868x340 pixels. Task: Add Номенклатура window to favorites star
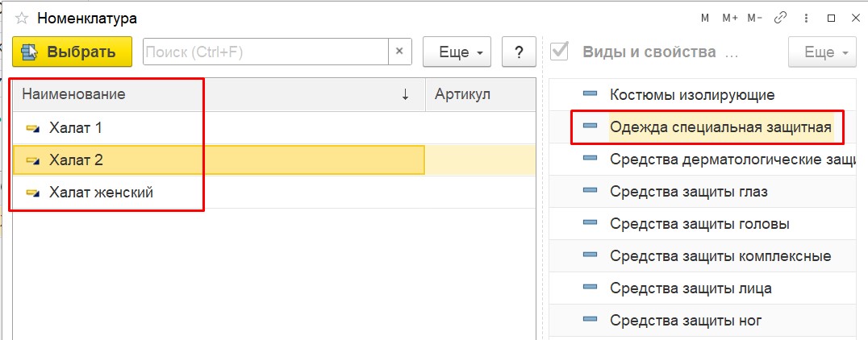22,19
